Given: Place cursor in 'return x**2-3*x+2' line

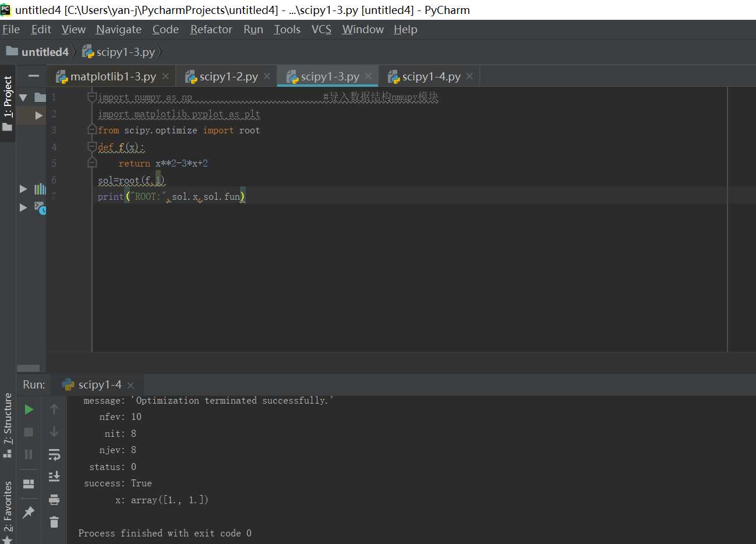Looking at the screenshot, I should click(x=163, y=164).
